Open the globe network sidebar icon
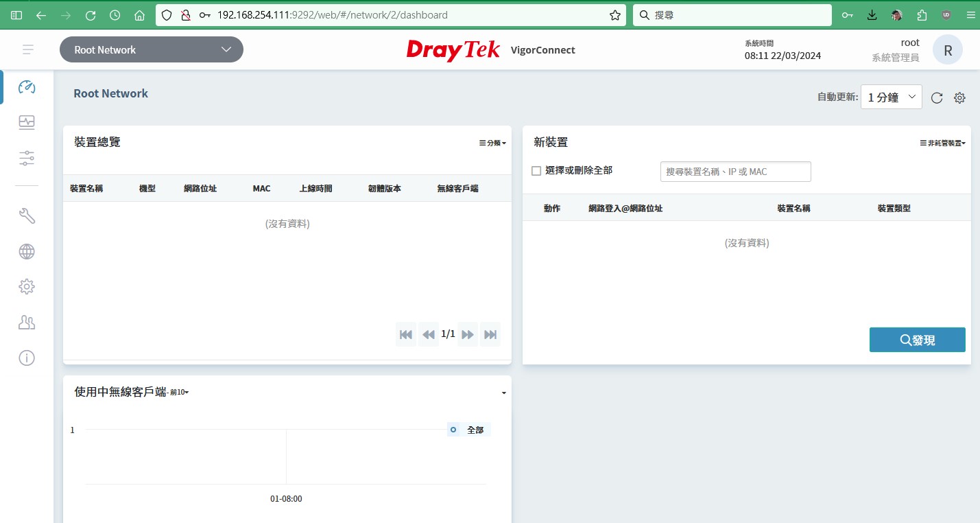The image size is (980, 523). 27,252
